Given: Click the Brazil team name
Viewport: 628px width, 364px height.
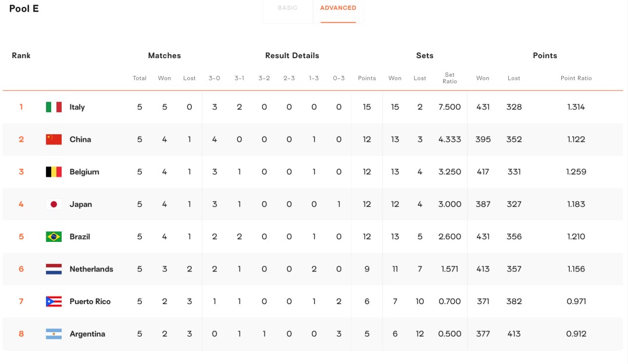Looking at the screenshot, I should point(80,237).
